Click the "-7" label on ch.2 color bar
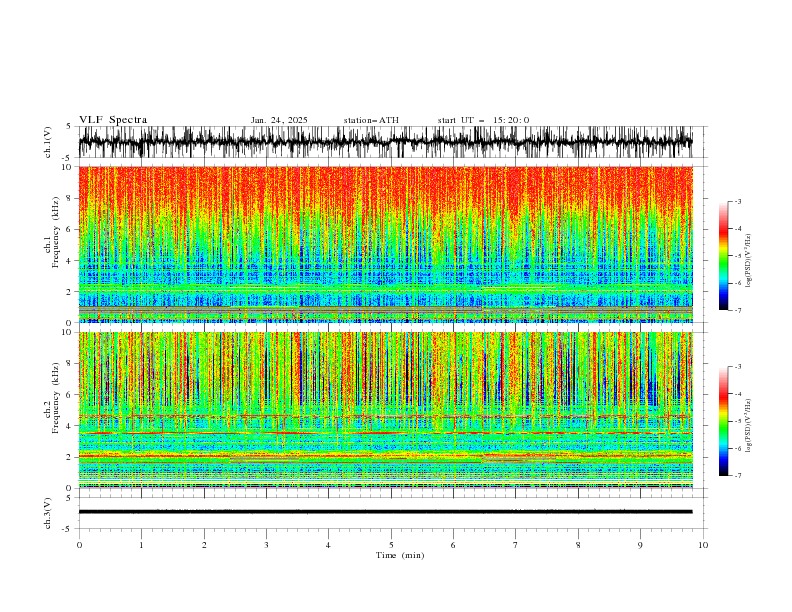Viewport: 792px width, 612px height. click(737, 476)
